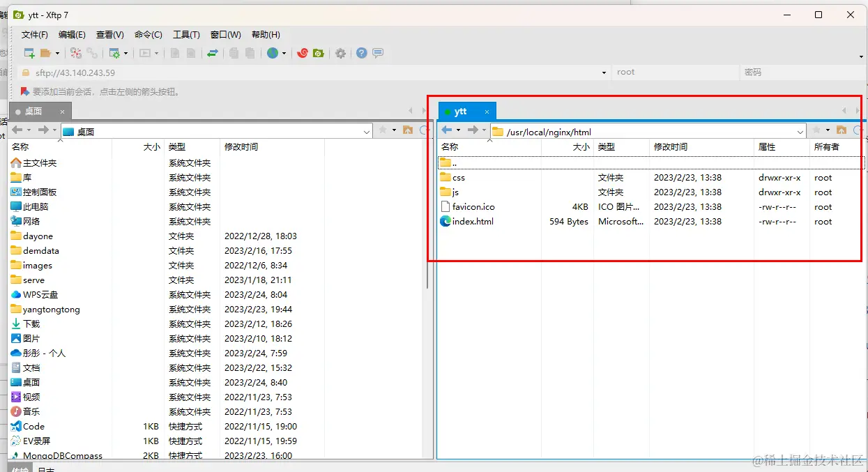Click the favorites star in local pane
Viewport: 868px width, 472px height.
(383, 130)
